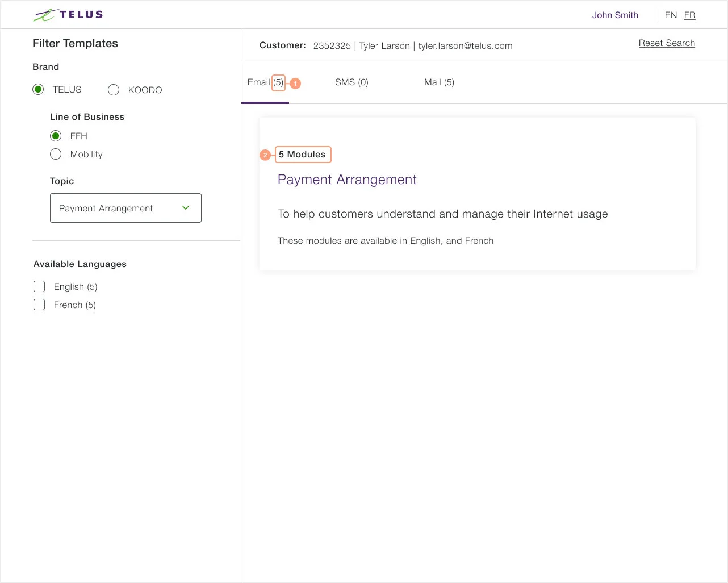The height and width of the screenshot is (583, 728).
Task: Click the available in English and French note
Action: [386, 241]
